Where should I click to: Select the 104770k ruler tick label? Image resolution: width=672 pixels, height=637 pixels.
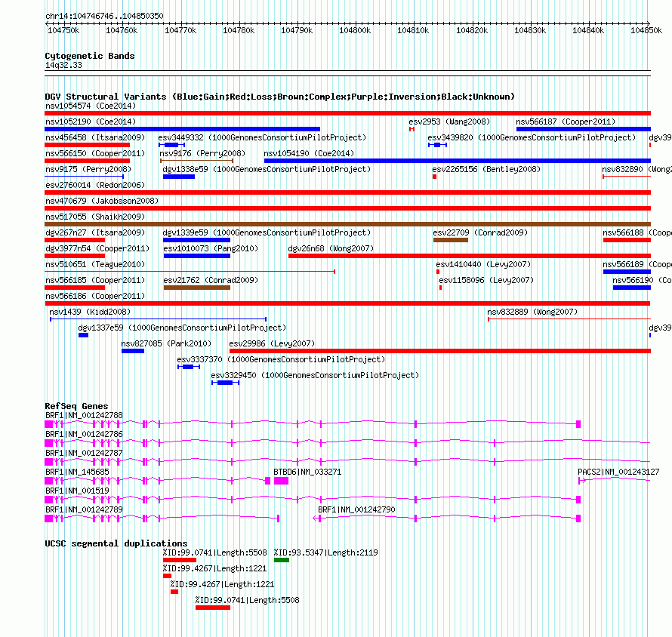tap(180, 30)
